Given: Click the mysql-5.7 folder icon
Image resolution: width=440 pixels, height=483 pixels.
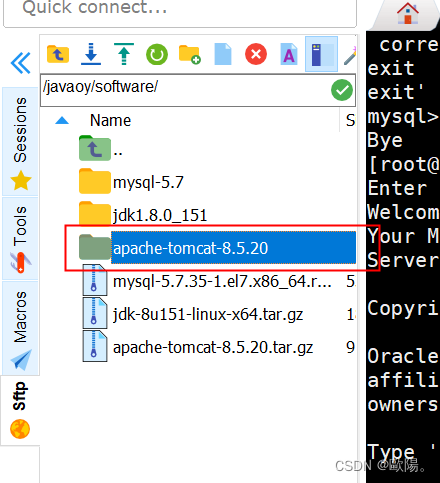Looking at the screenshot, I should [x=95, y=181].
